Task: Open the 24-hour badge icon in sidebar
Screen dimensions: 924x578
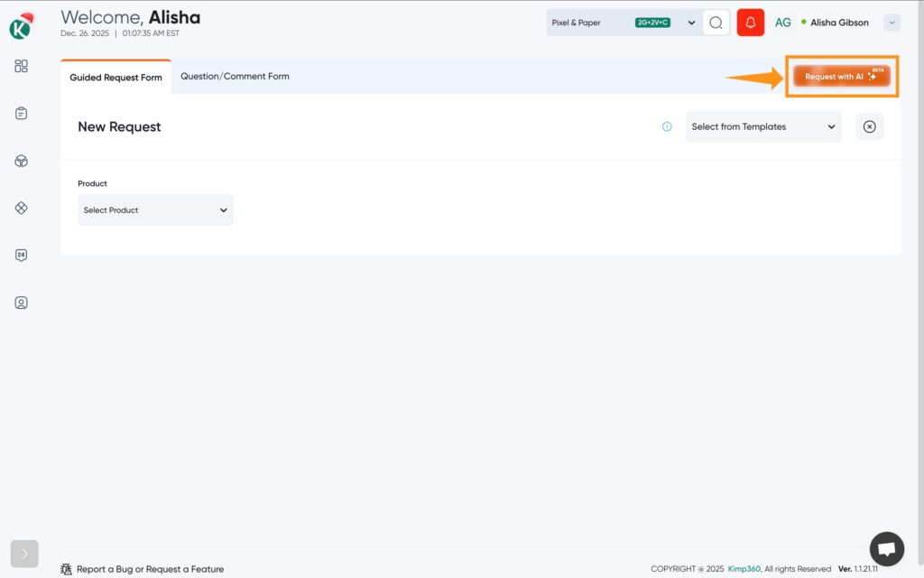Action: point(20,255)
